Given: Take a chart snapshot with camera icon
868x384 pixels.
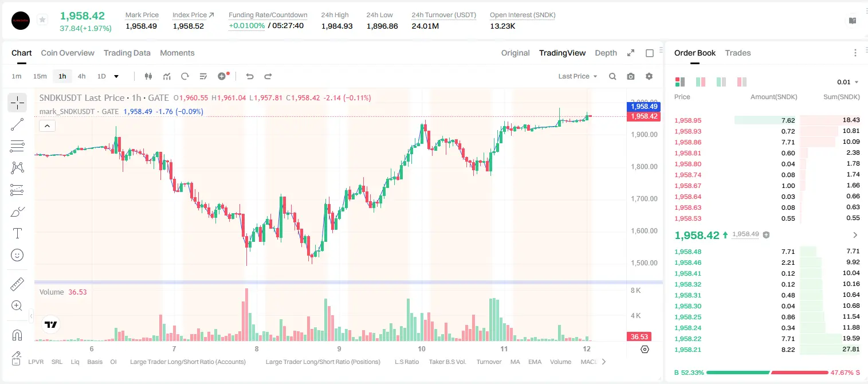Looking at the screenshot, I should (631, 76).
